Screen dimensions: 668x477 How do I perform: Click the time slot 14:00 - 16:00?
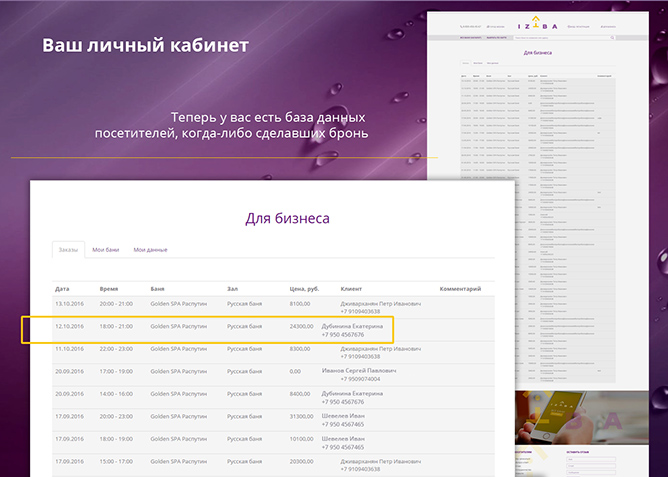point(116,394)
